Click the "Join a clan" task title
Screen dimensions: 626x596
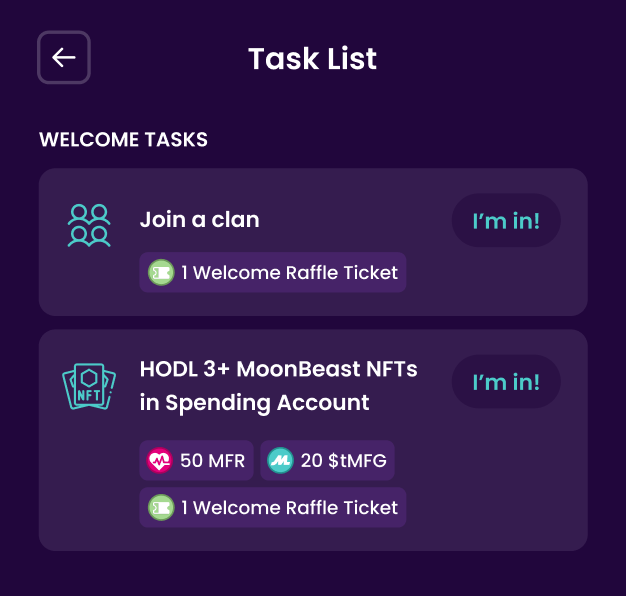(x=200, y=220)
